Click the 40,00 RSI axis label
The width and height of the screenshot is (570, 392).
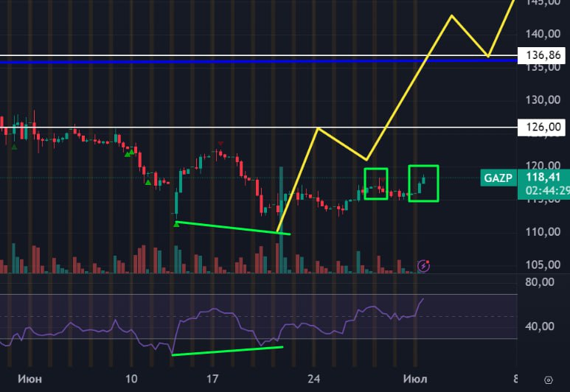540,326
